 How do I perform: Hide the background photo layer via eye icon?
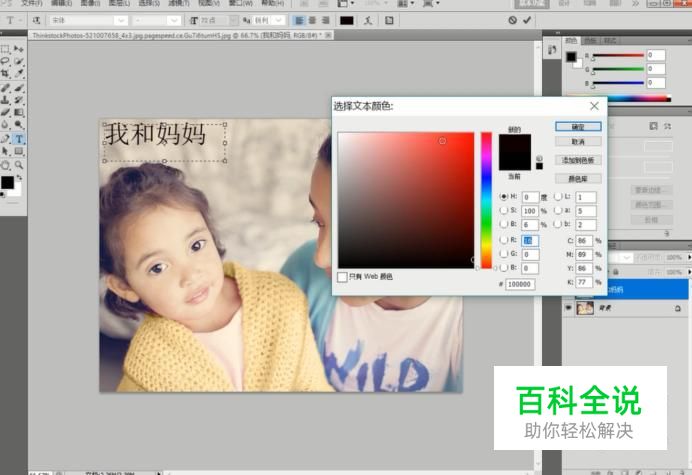click(568, 310)
